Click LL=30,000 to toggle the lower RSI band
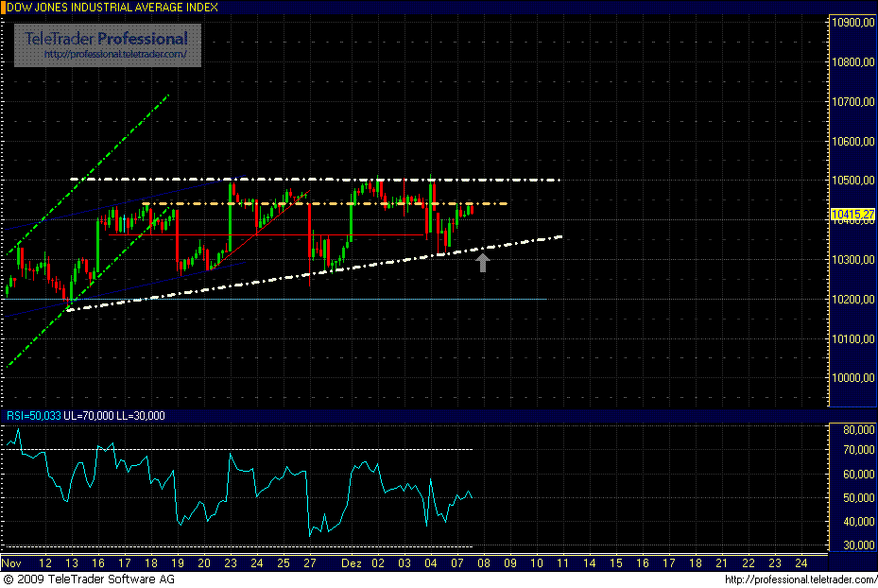This screenshot has height=588, width=878. [x=139, y=415]
